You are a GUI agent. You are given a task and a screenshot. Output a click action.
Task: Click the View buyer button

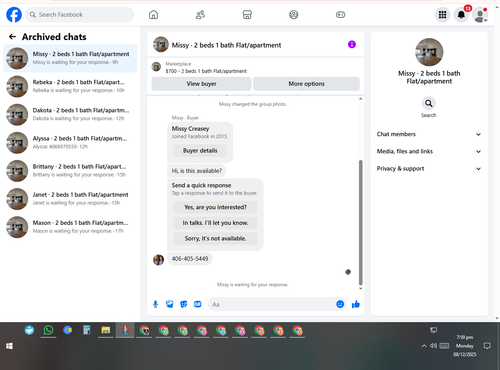point(201,84)
